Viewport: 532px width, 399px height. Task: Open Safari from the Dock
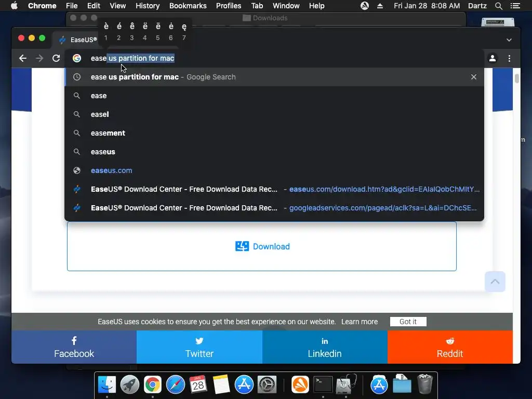click(176, 385)
